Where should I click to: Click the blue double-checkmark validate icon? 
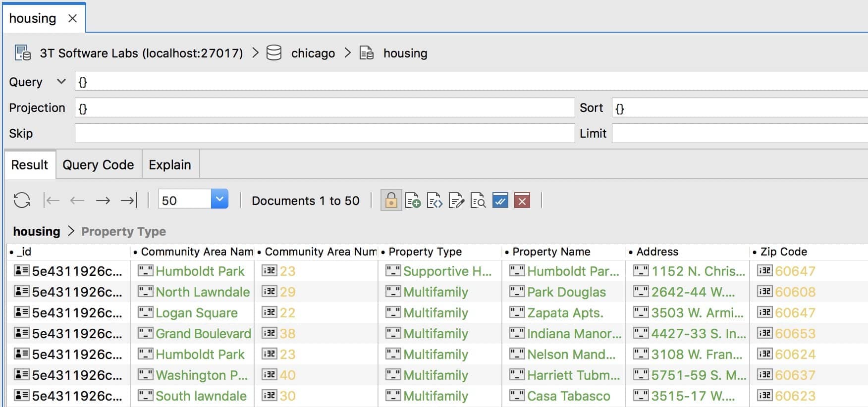pos(500,201)
